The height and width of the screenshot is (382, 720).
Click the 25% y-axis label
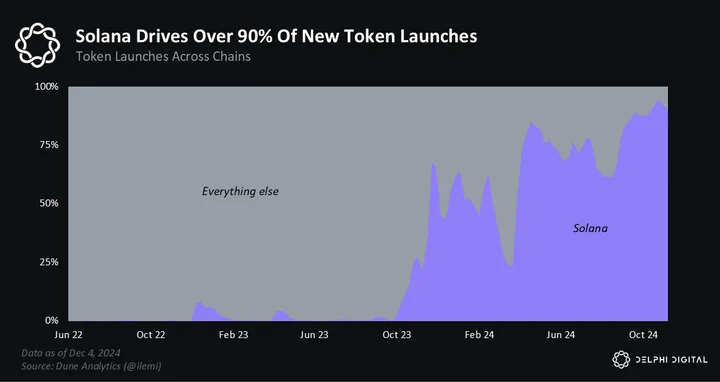tap(49, 262)
